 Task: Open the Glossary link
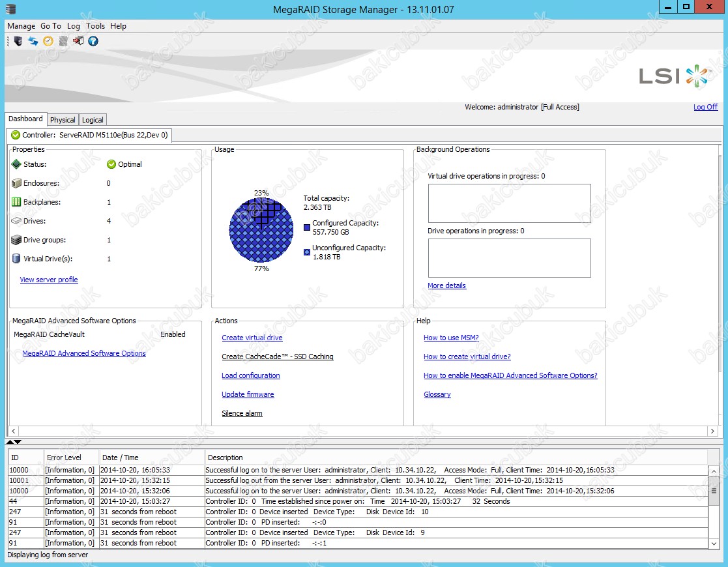click(x=437, y=394)
